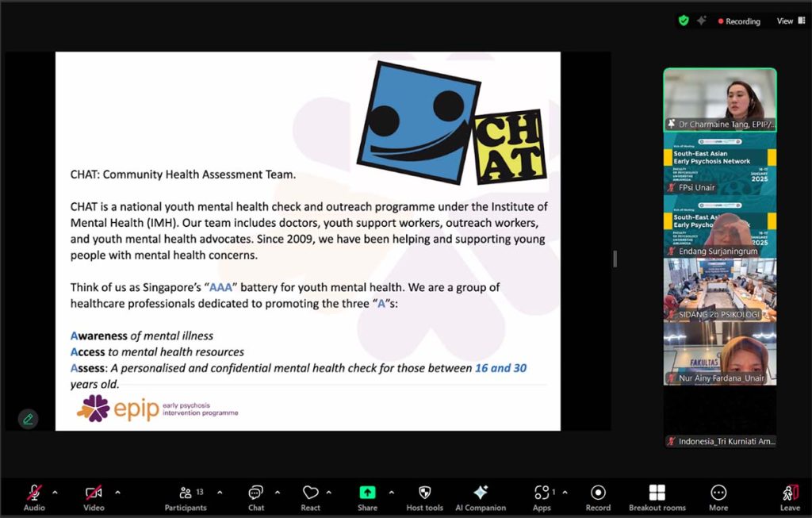Image resolution: width=812 pixels, height=518 pixels.
Task: Open Breakout rooms
Action: pos(657,493)
